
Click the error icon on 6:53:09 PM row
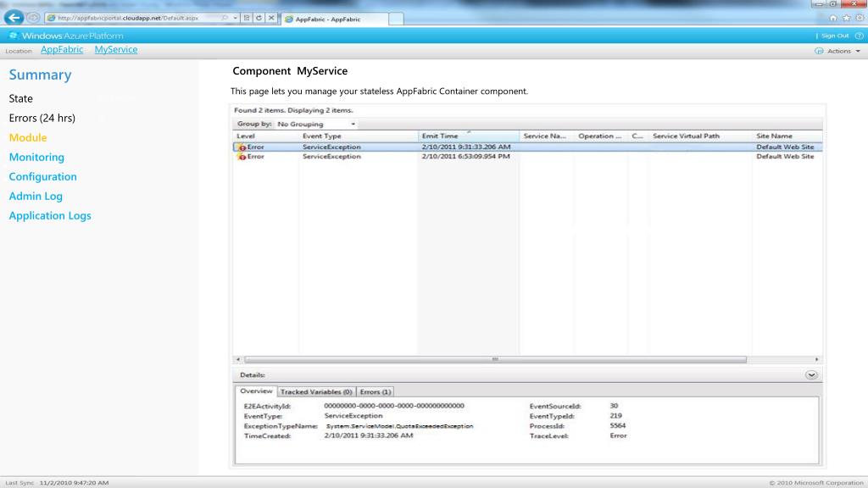(x=242, y=157)
